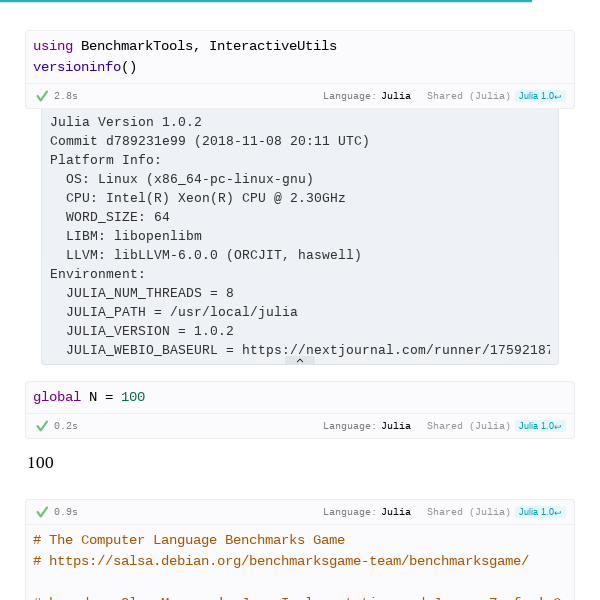Collapse the versioninfo output with the chevron

coord(299,360)
